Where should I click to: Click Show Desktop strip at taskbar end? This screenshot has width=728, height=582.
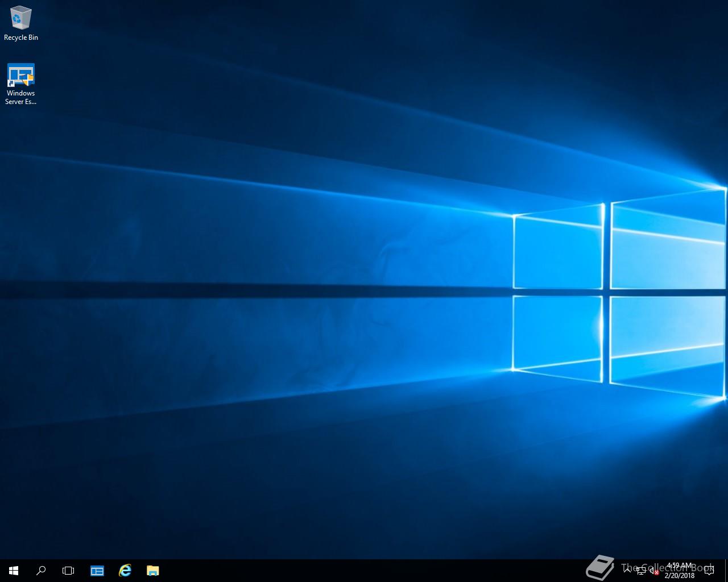[x=726, y=571]
